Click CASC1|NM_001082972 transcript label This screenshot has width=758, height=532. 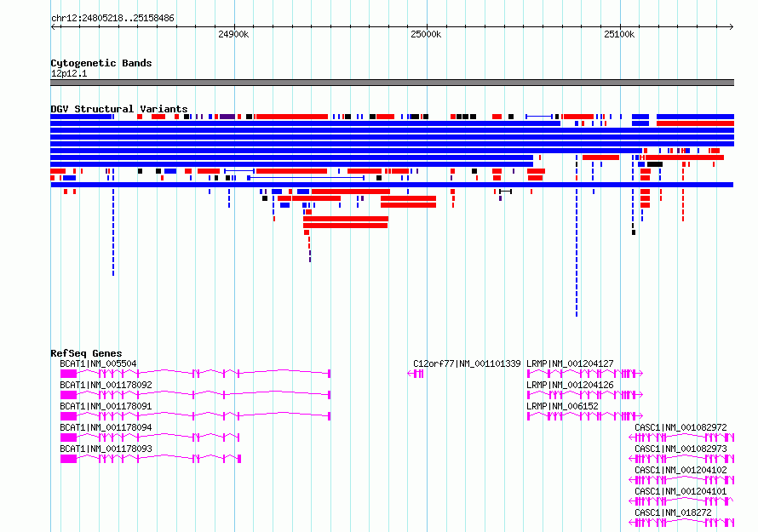click(x=680, y=427)
